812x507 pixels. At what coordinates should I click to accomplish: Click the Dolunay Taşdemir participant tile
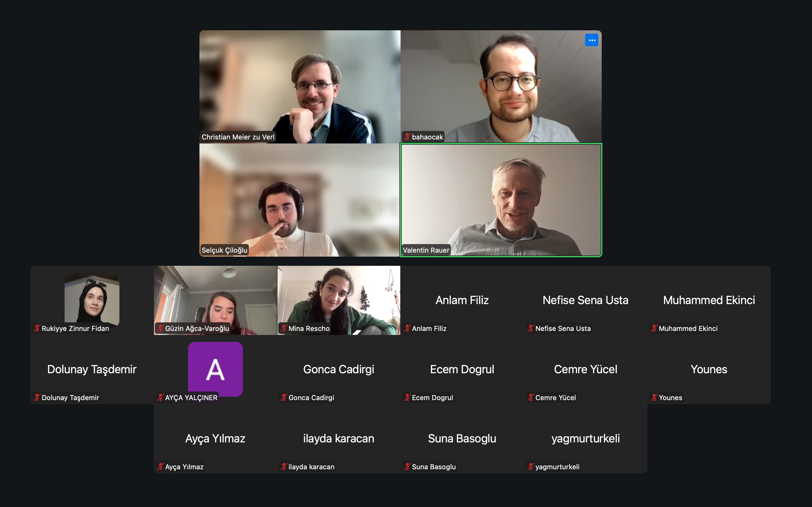tap(92, 370)
